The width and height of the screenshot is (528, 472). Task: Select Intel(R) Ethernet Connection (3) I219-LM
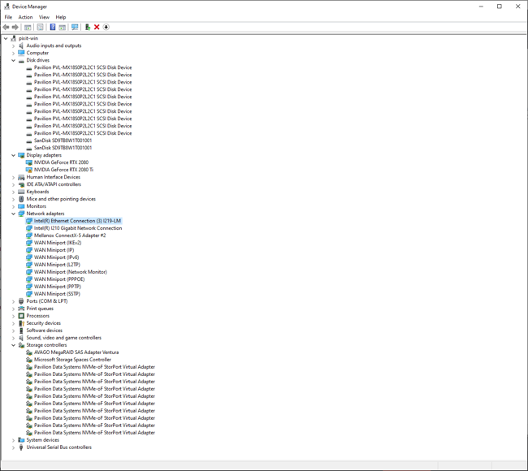pos(77,221)
